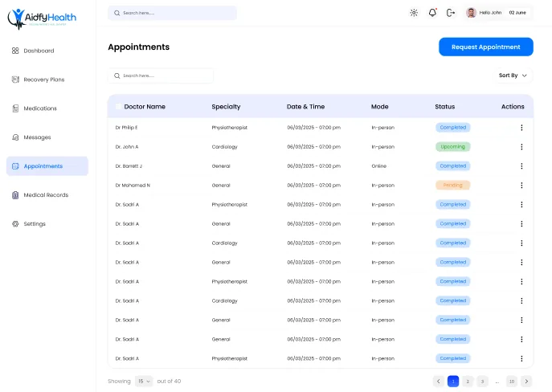The width and height of the screenshot is (552, 392).
Task: Open three-dot menu for last Dr. Sadri A row
Action: tap(521, 358)
